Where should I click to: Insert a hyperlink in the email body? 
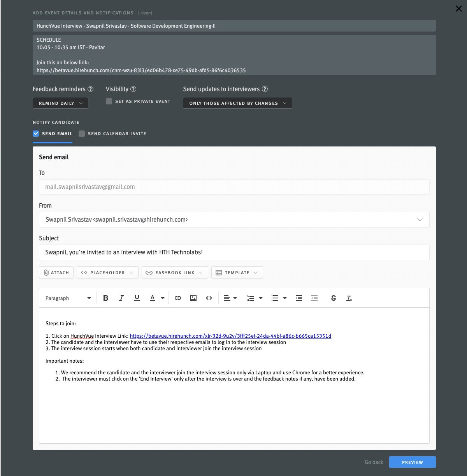(x=178, y=298)
